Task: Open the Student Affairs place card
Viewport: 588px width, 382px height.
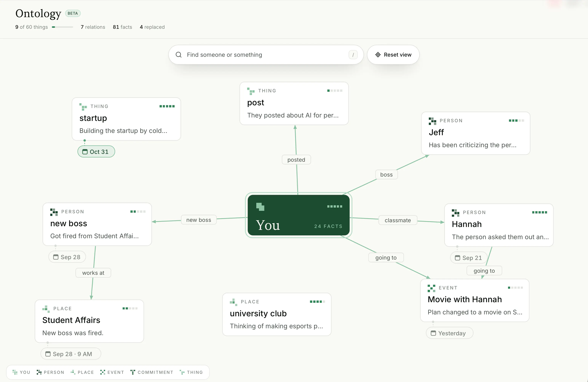Action: (89, 321)
